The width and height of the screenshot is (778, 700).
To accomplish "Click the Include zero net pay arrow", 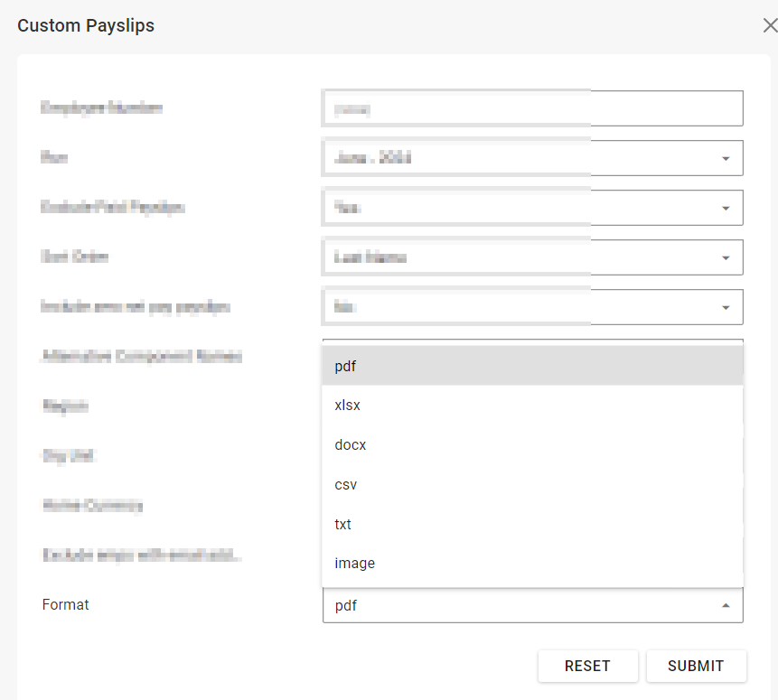I will click(x=726, y=308).
